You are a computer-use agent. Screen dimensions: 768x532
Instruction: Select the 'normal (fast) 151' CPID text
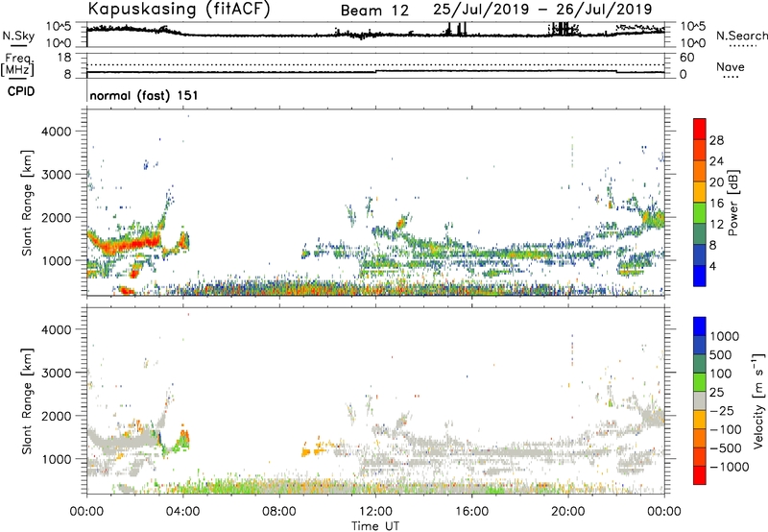click(x=144, y=95)
